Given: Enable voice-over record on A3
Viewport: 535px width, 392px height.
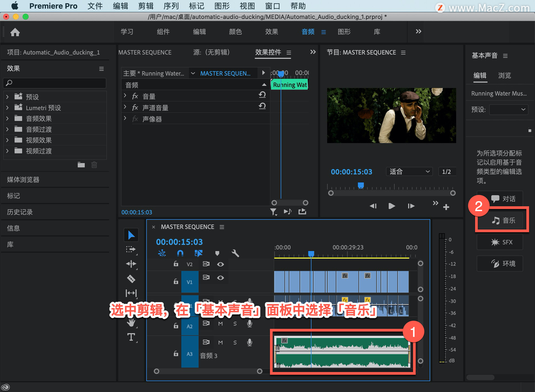Looking at the screenshot, I should 250,342.
